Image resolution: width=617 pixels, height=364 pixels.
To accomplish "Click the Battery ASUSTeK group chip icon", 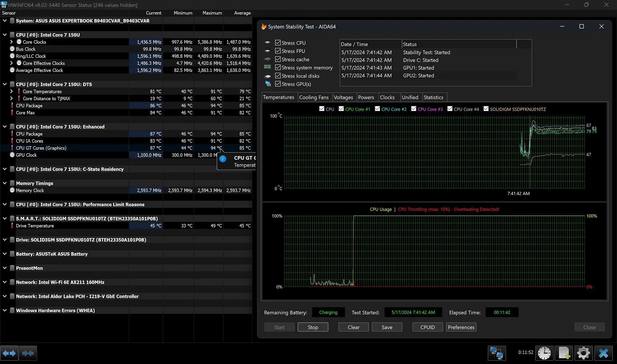I will pos(12,254).
